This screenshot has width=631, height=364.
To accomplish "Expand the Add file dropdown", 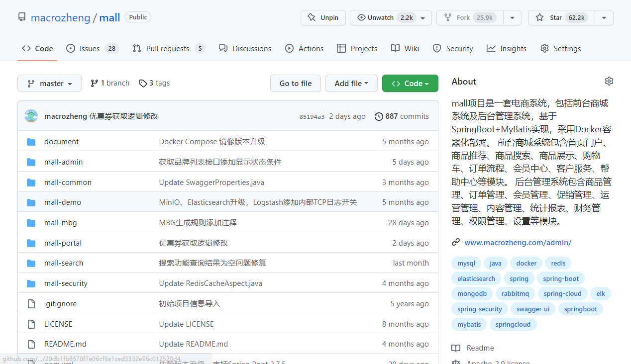I will (x=351, y=84).
